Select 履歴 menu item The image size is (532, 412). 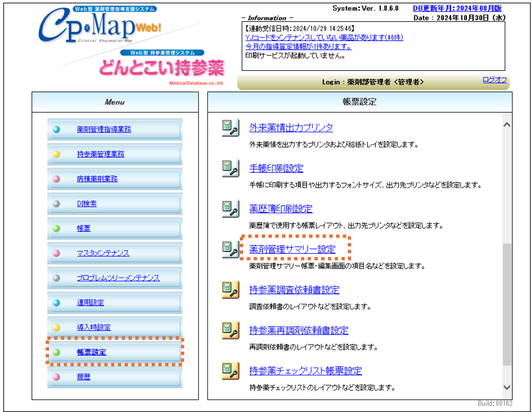tap(83, 377)
